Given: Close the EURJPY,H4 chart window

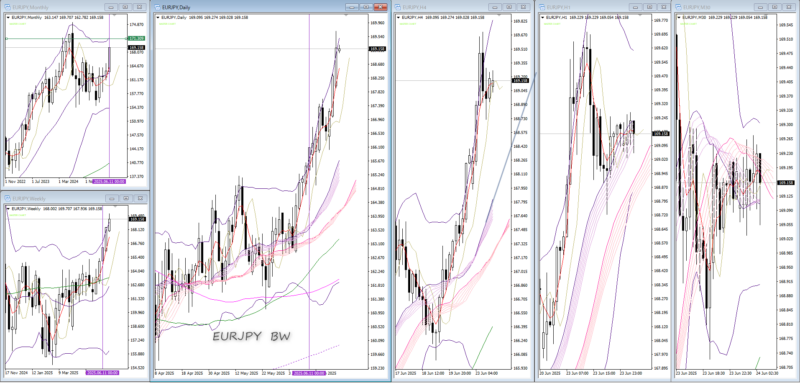Looking at the screenshot, I should pos(522,7).
